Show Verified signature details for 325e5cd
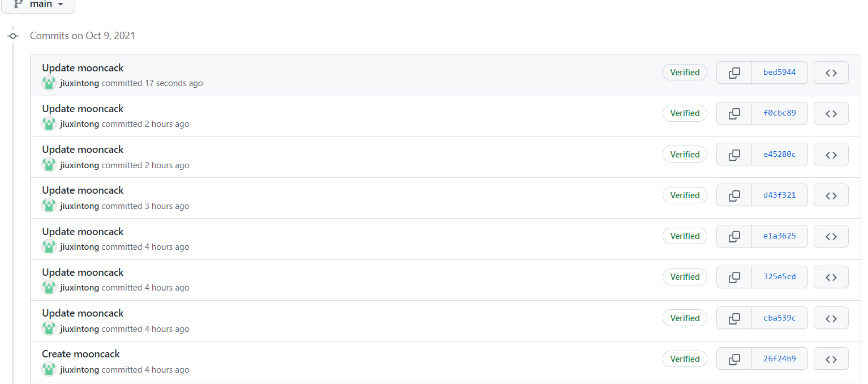868x384 pixels. click(x=685, y=277)
